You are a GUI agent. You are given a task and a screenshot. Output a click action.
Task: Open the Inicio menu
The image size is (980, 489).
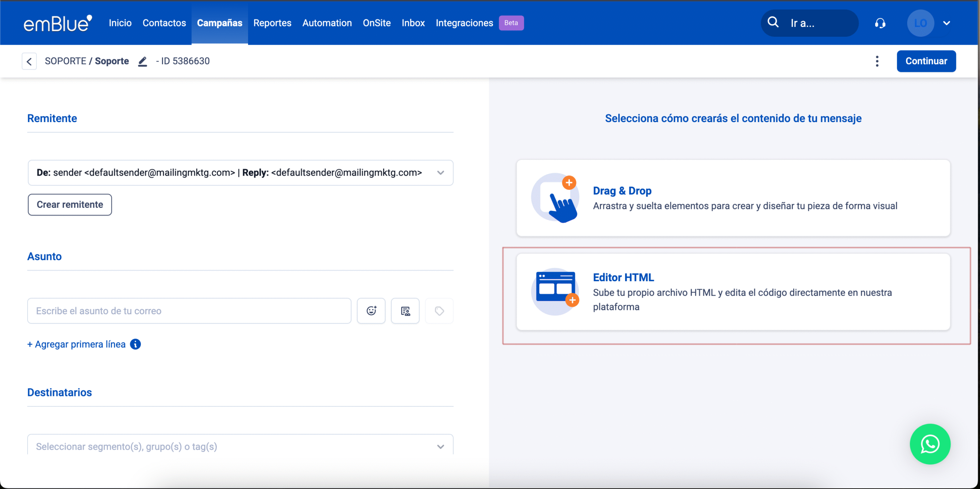pyautogui.click(x=120, y=23)
